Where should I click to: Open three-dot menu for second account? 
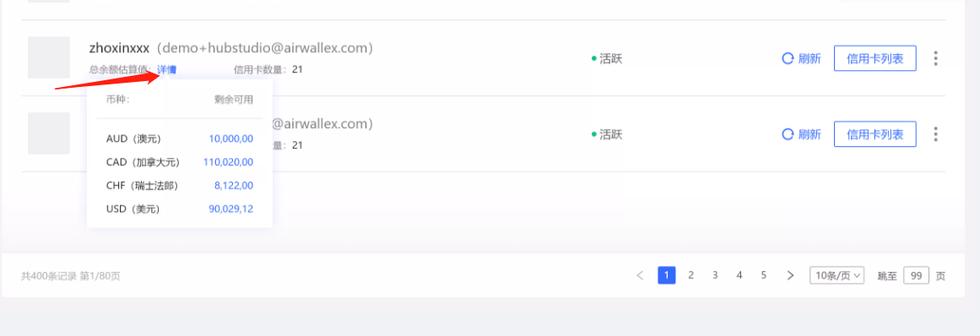click(935, 134)
